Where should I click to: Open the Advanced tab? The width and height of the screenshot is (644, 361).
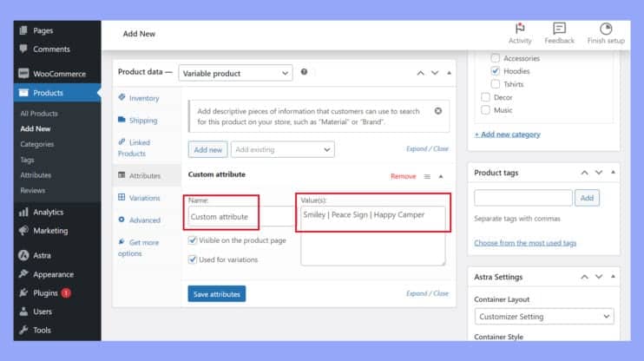[x=147, y=220]
